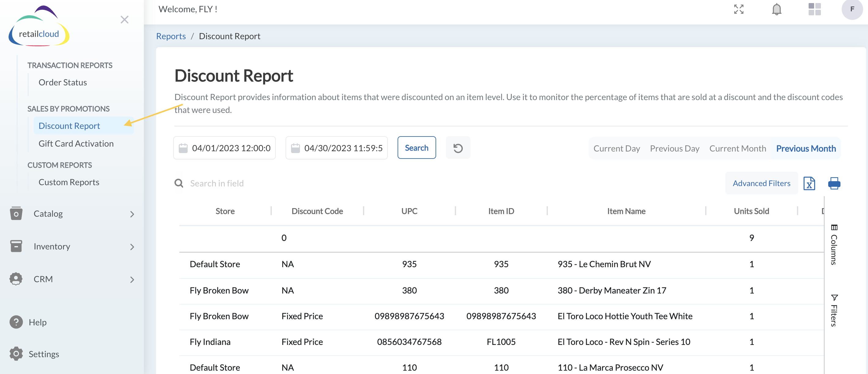Open the notifications bell

pyautogui.click(x=776, y=9)
